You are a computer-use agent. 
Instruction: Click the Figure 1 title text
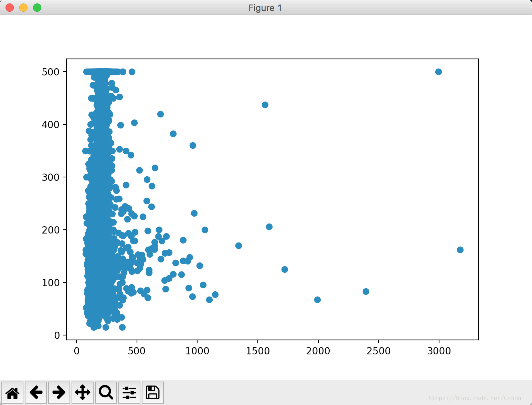265,8
